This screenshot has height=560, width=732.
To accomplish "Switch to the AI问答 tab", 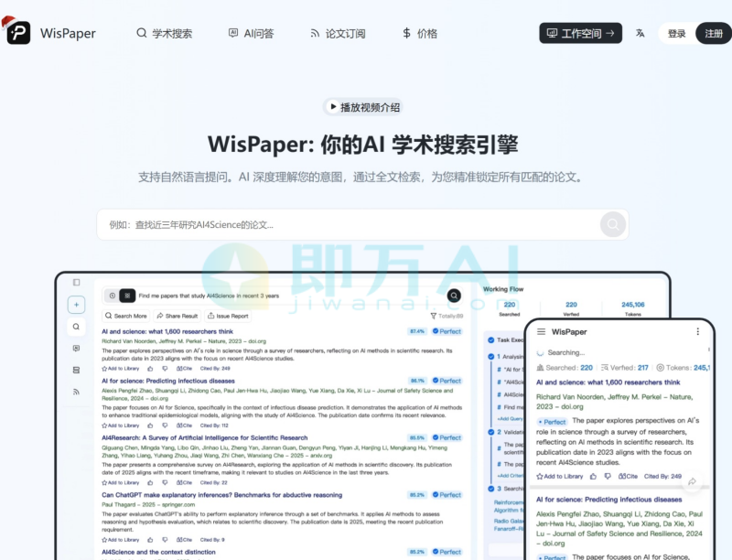I will tap(252, 33).
